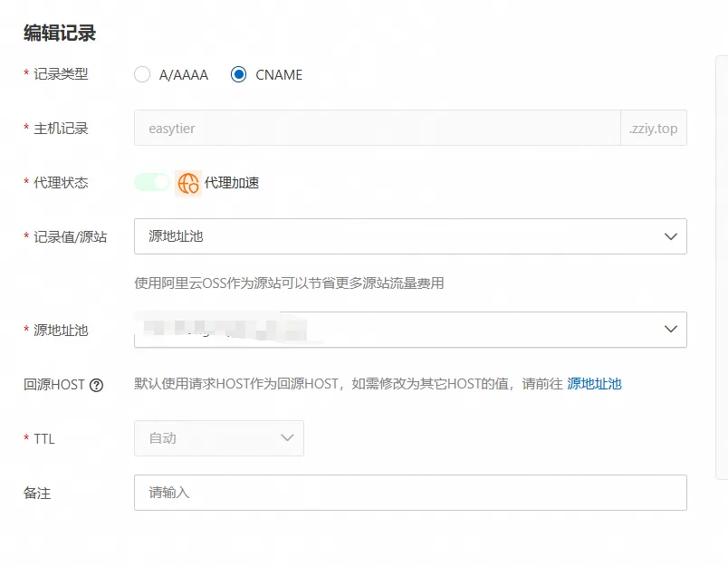Open the TTL dropdown arrow
This screenshot has width=728, height=566.
(x=287, y=438)
